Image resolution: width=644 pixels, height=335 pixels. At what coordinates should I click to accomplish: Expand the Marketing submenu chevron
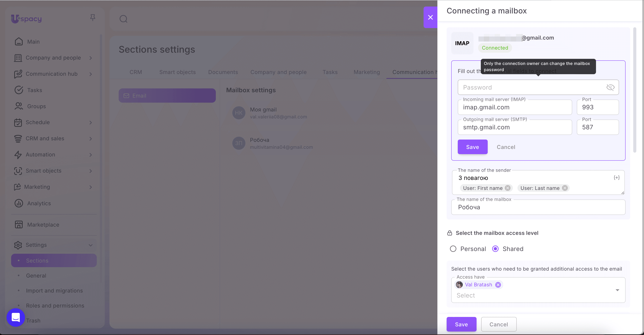(x=91, y=187)
